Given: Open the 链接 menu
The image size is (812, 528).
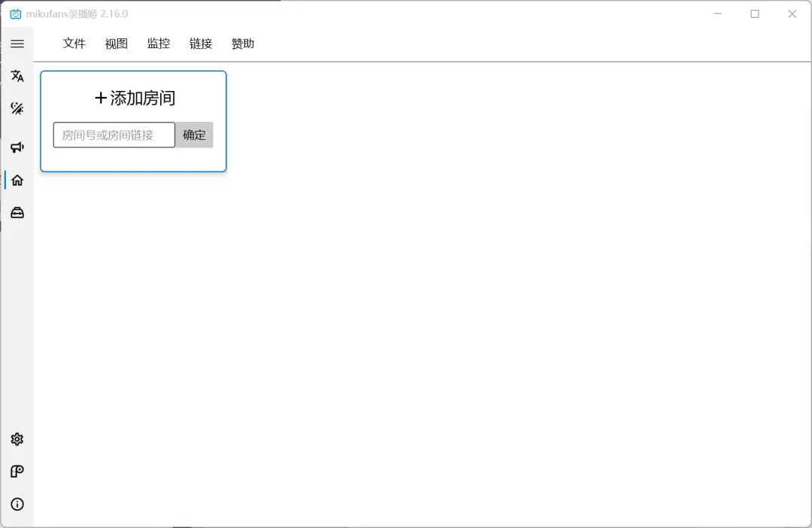Looking at the screenshot, I should 201,44.
